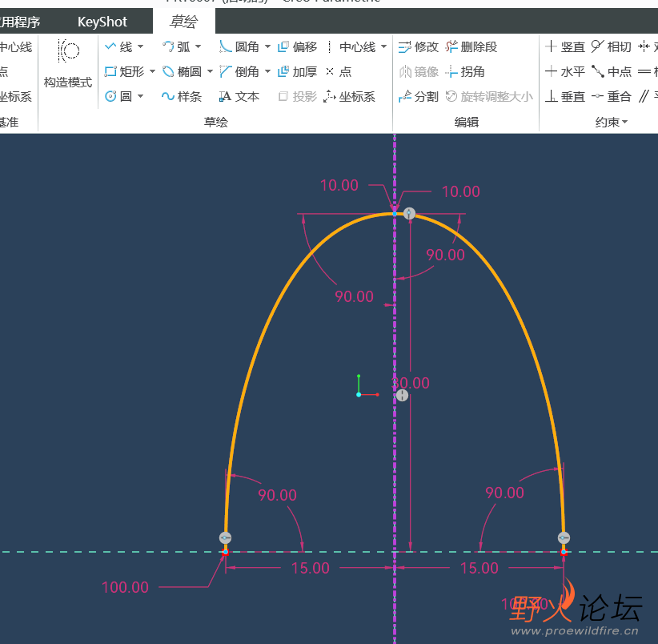Viewport: 658px width, 644px height.
Task: Switch to the Sketch (草绘) tab
Action: coord(184,22)
